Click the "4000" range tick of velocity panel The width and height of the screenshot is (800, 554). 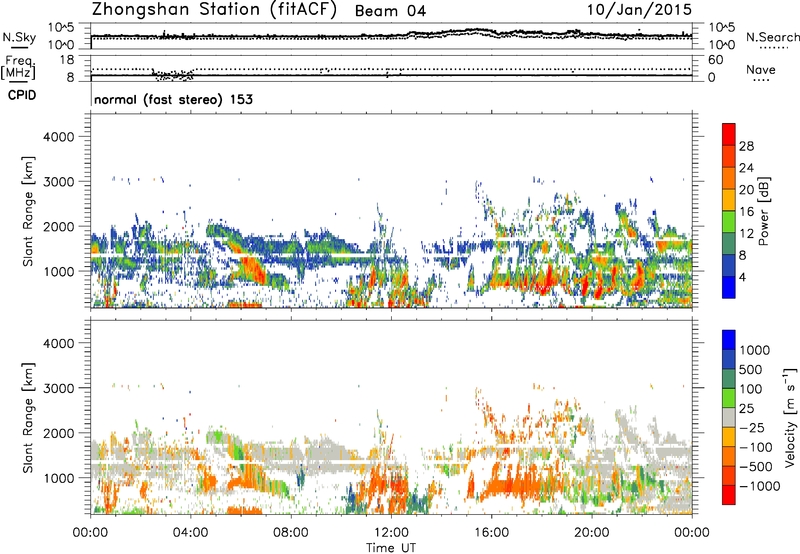pos(59,343)
